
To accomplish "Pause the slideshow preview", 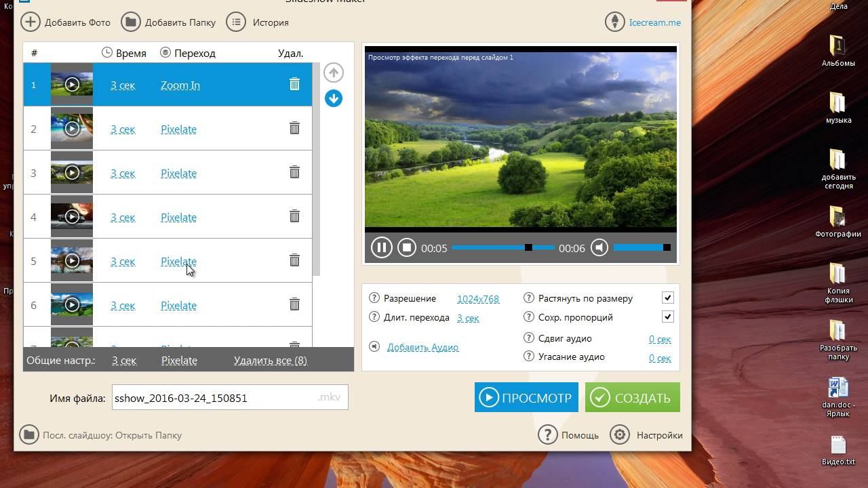I will point(382,248).
